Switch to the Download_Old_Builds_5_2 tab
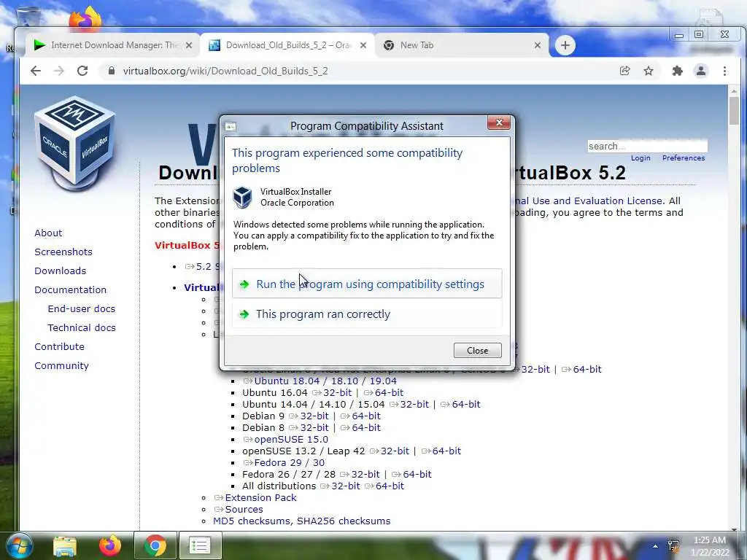Image resolution: width=747 pixels, height=560 pixels. tap(287, 45)
